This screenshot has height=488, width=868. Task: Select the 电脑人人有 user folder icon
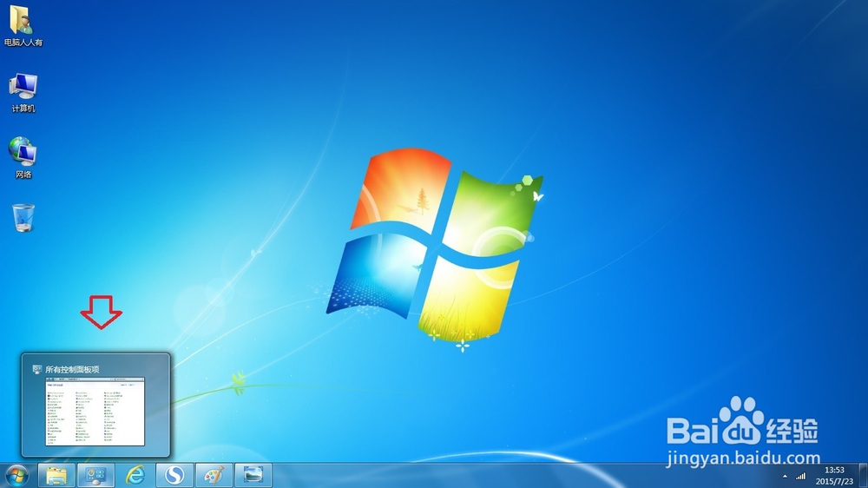pyautogui.click(x=23, y=25)
